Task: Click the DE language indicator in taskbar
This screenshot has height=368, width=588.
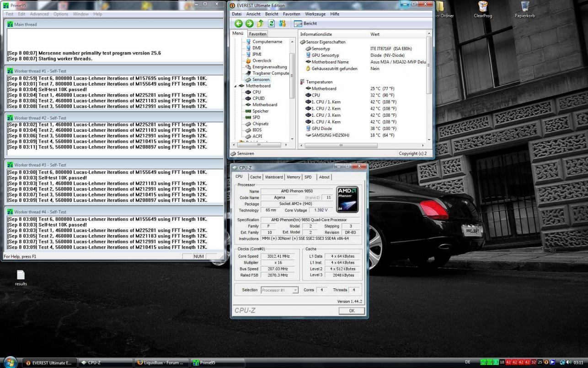Action: point(467,362)
